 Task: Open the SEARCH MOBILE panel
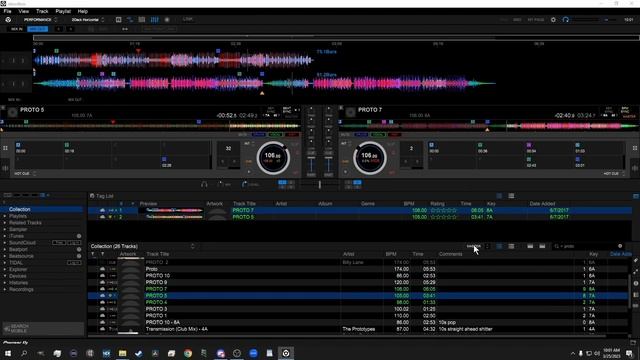[43, 328]
